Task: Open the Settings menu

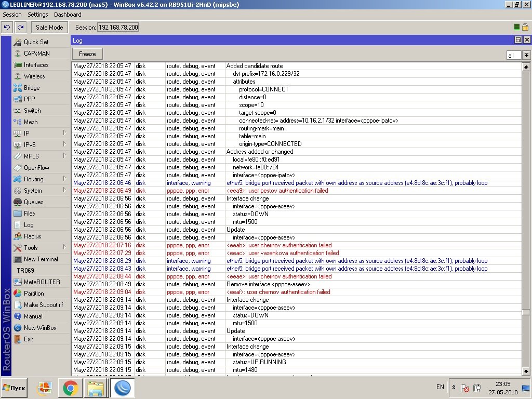Action: pos(37,15)
